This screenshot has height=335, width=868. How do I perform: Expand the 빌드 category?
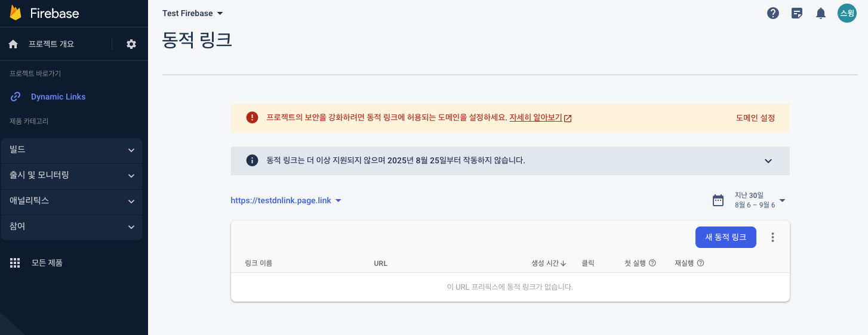click(72, 150)
